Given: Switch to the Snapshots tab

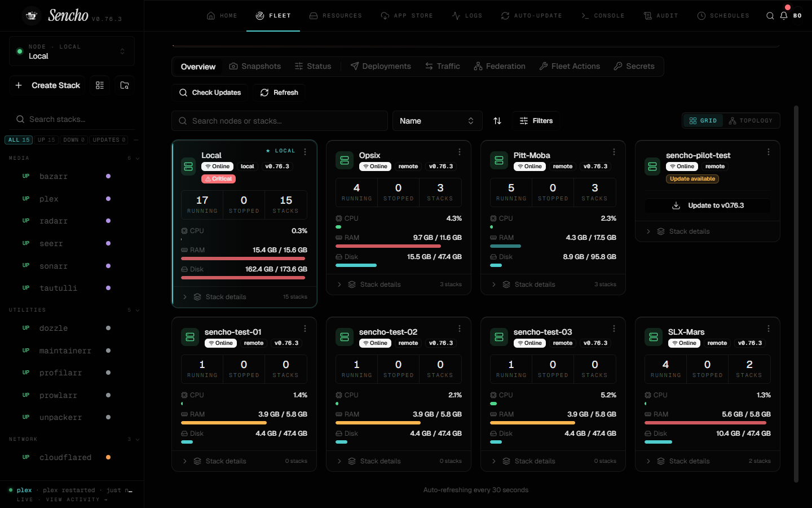Looking at the screenshot, I should pyautogui.click(x=255, y=67).
